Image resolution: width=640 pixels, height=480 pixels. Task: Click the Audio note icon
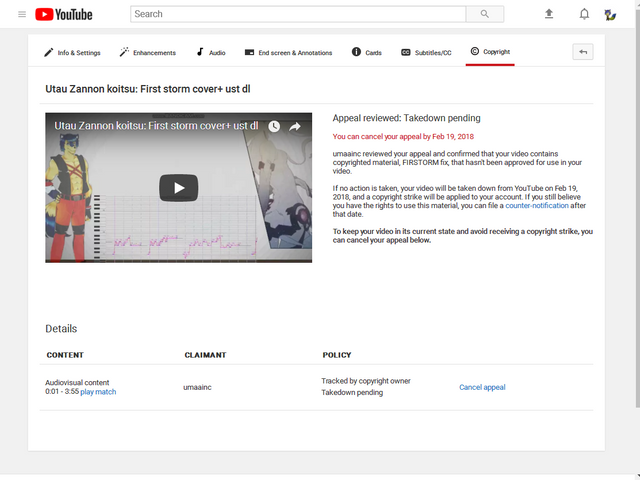click(200, 52)
